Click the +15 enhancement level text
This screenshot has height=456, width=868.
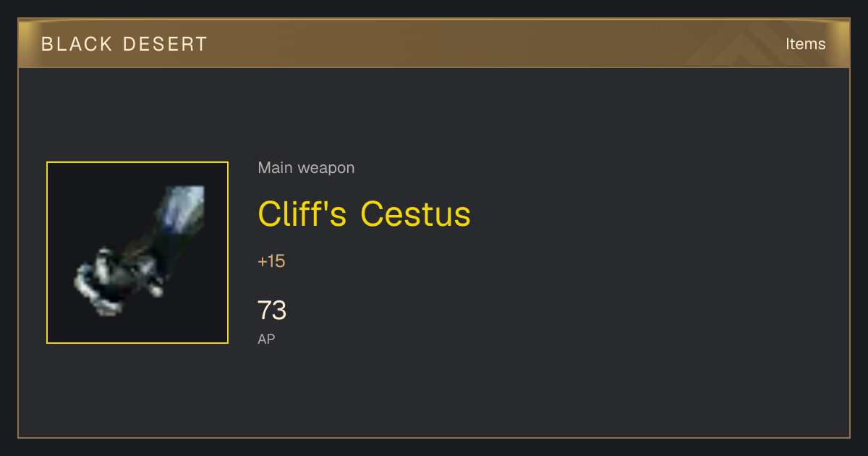point(271,261)
